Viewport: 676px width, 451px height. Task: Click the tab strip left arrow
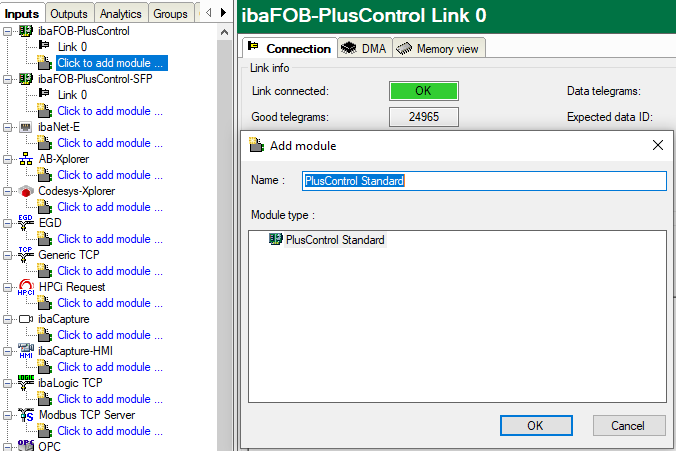pos(209,13)
